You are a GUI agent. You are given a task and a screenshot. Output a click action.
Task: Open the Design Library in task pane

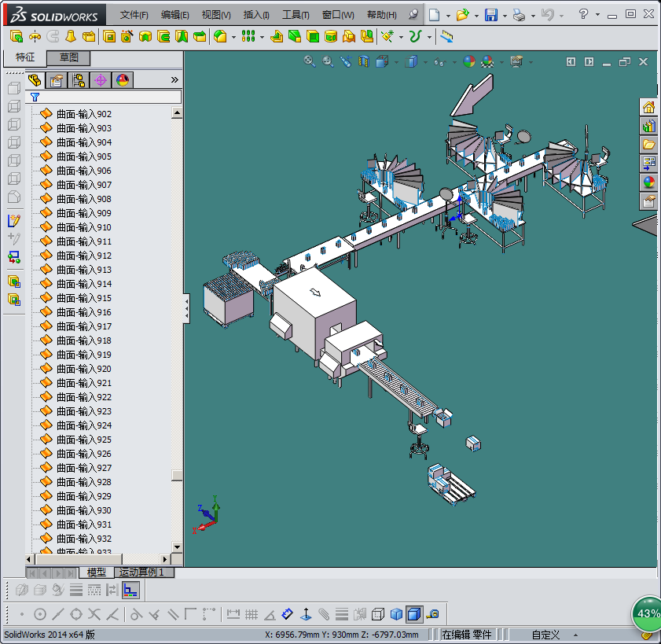[648, 126]
